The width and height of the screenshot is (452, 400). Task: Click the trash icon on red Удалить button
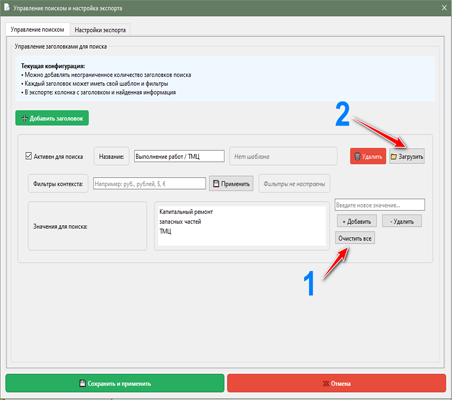point(357,156)
